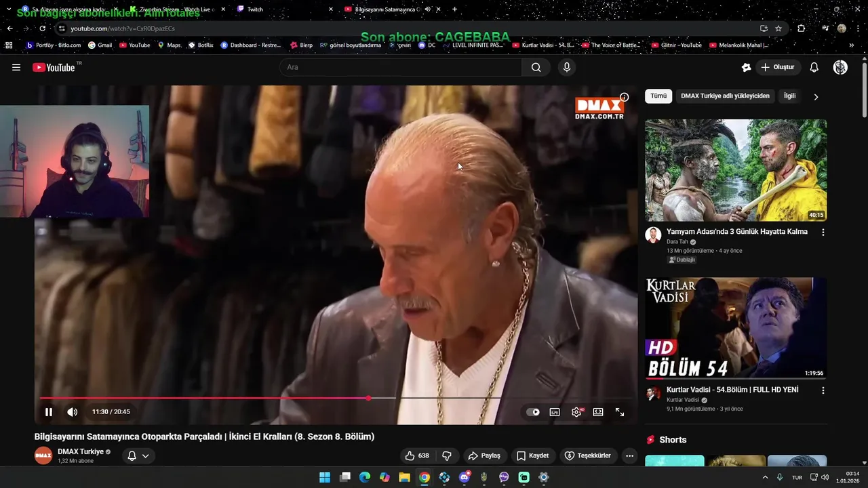Open YouTube notifications bell
Viewport: 868px width, 488px height.
(814, 67)
